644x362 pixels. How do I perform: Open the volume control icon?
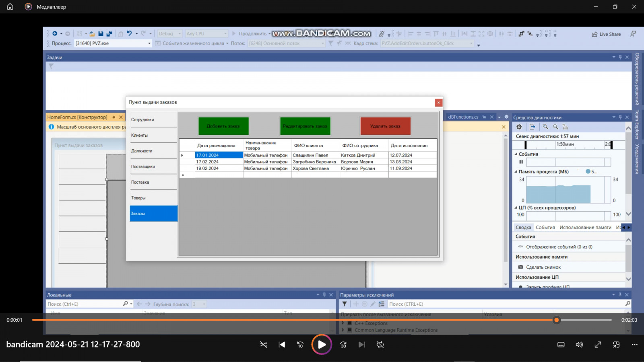[x=579, y=345]
